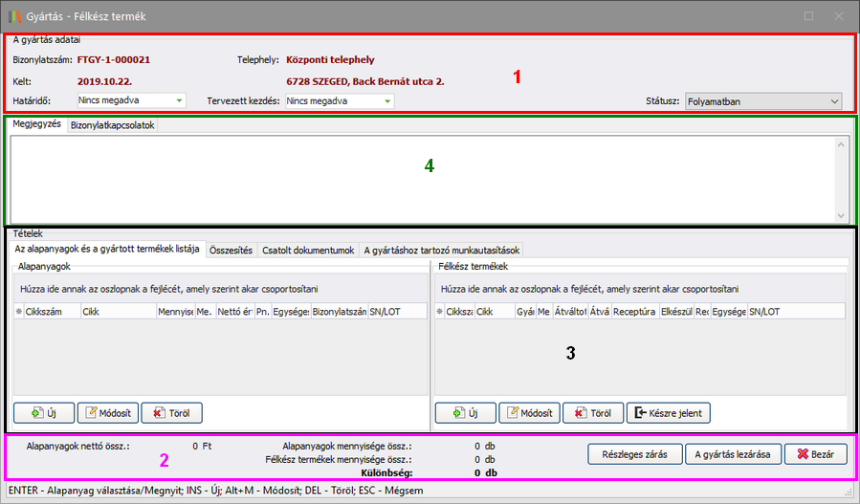
Task: Show the A gyártáshoz tartozó munkautasítások tab
Action: click(x=440, y=250)
